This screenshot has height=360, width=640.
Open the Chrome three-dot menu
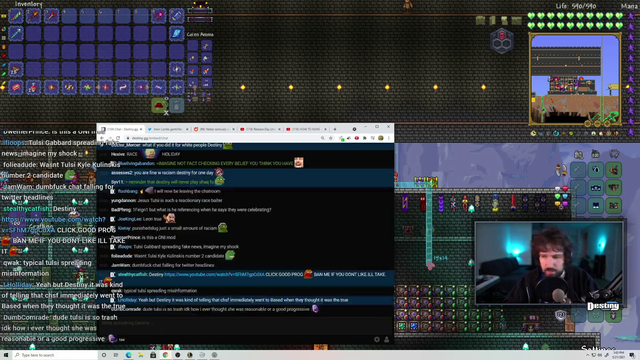pyautogui.click(x=389, y=138)
